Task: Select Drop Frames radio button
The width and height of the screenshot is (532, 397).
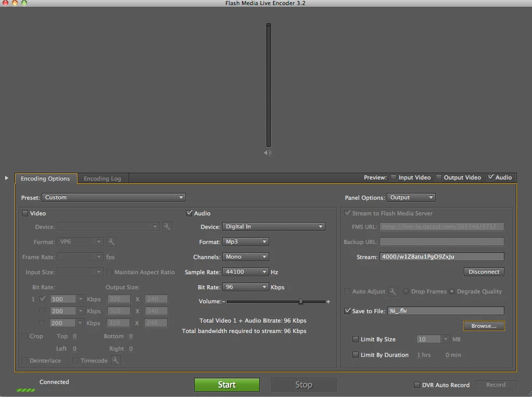Action: click(x=406, y=291)
